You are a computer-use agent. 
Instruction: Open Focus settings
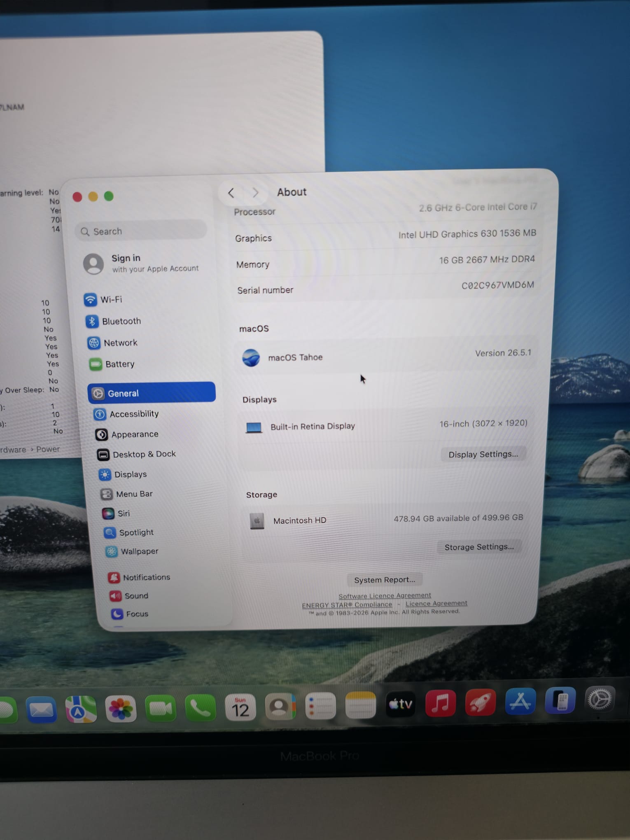(x=129, y=614)
